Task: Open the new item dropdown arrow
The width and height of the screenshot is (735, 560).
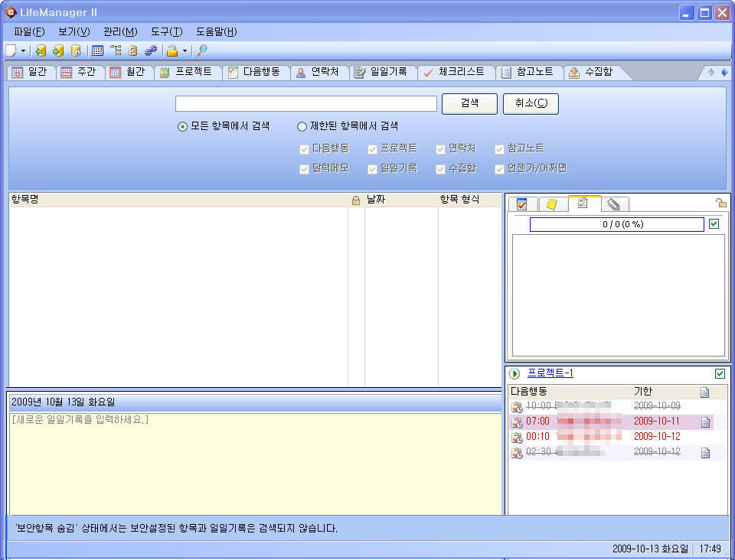Action: (x=24, y=50)
